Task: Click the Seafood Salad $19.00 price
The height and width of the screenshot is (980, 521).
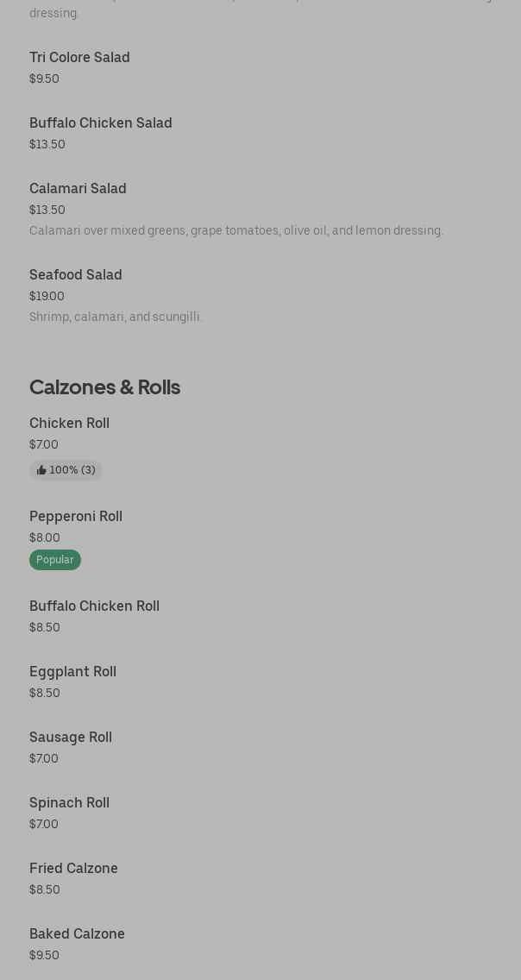Action: [47, 296]
